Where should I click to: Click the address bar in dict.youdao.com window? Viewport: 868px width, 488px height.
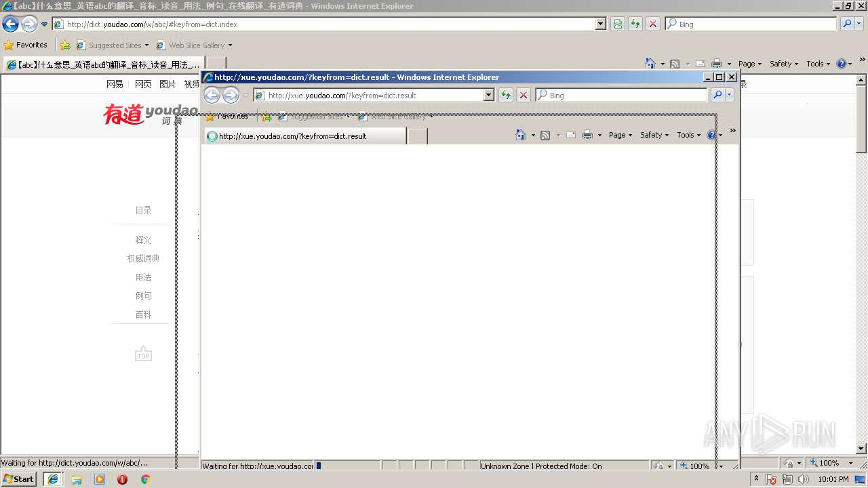tap(329, 24)
